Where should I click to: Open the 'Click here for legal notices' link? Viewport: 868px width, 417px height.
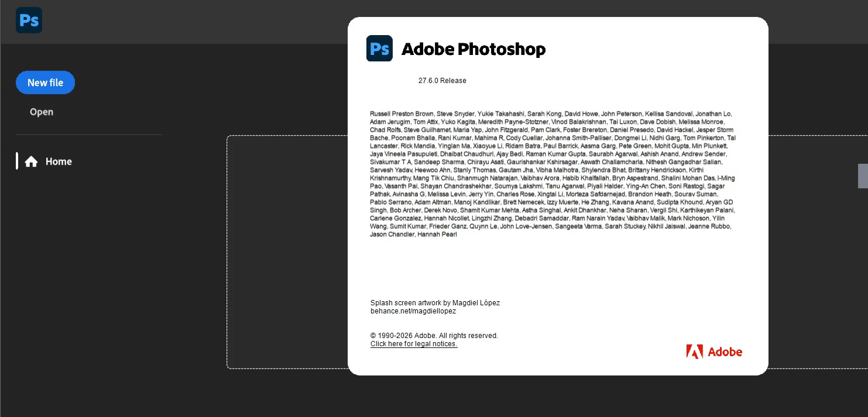(x=414, y=344)
